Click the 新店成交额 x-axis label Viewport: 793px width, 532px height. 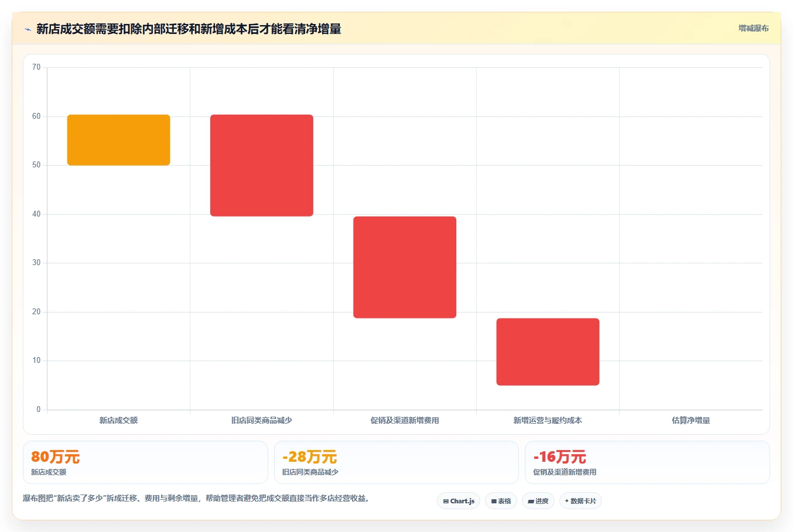(x=119, y=420)
